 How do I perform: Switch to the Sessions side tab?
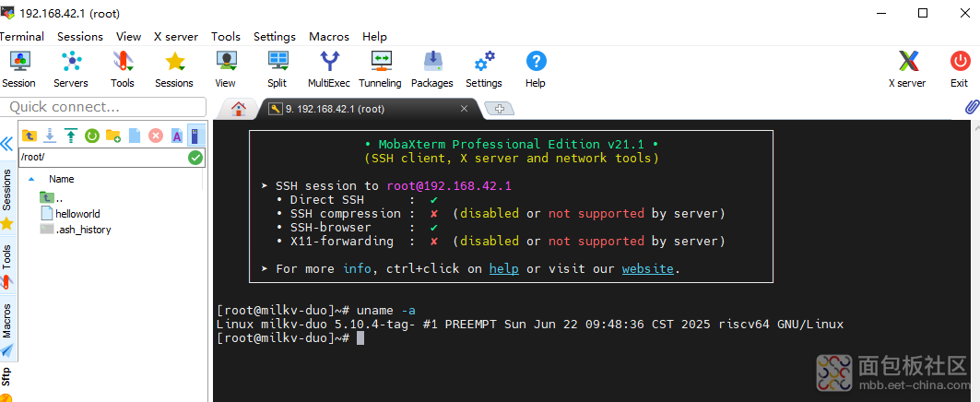(6, 199)
